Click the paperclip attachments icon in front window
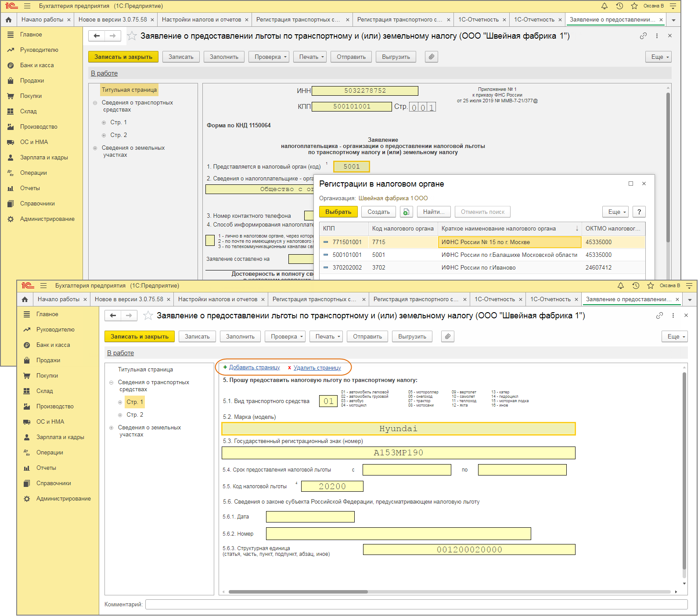This screenshot has height=616, width=698. 447,336
